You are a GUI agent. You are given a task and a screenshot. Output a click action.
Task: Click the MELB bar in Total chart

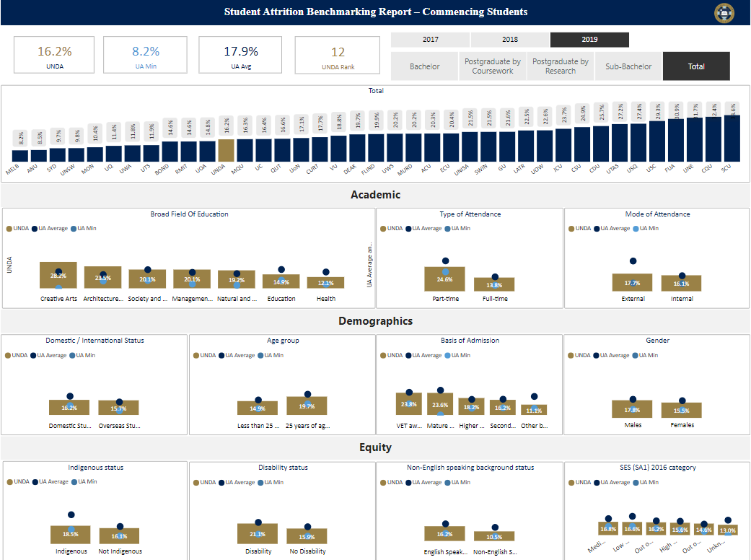click(20, 156)
